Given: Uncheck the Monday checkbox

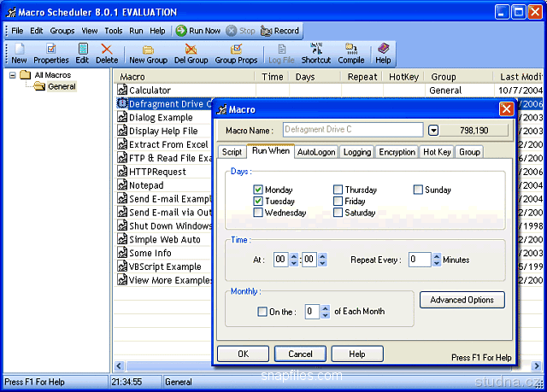Looking at the screenshot, I should [259, 190].
